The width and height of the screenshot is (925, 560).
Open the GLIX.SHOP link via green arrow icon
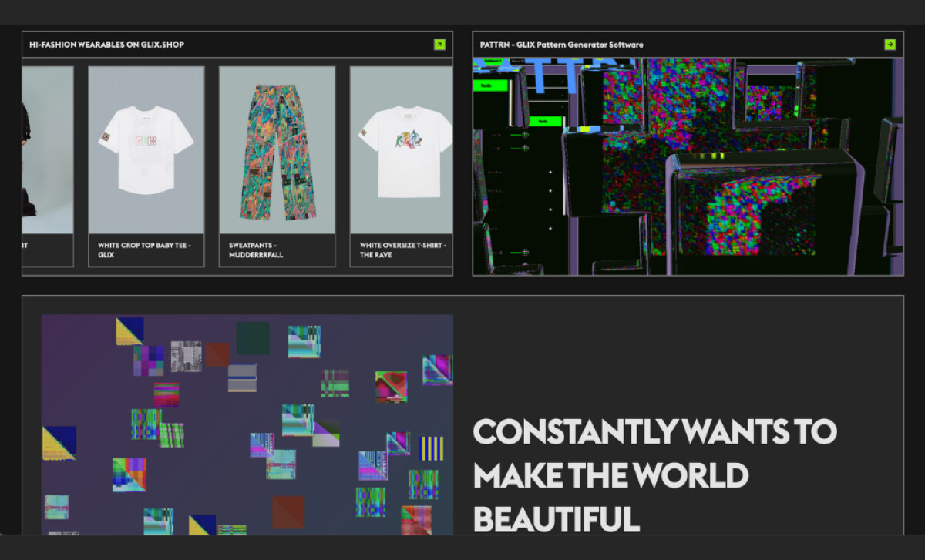(x=439, y=44)
